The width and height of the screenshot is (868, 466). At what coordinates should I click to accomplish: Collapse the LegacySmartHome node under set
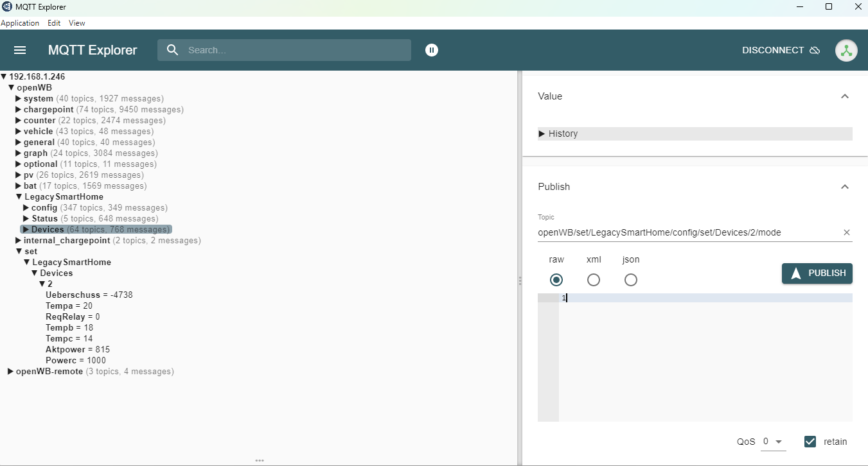[x=27, y=262]
